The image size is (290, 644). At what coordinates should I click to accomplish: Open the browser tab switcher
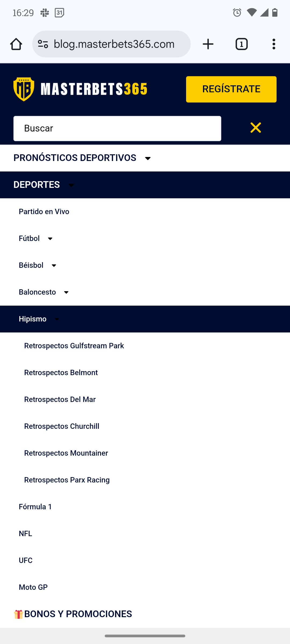pos(241,44)
